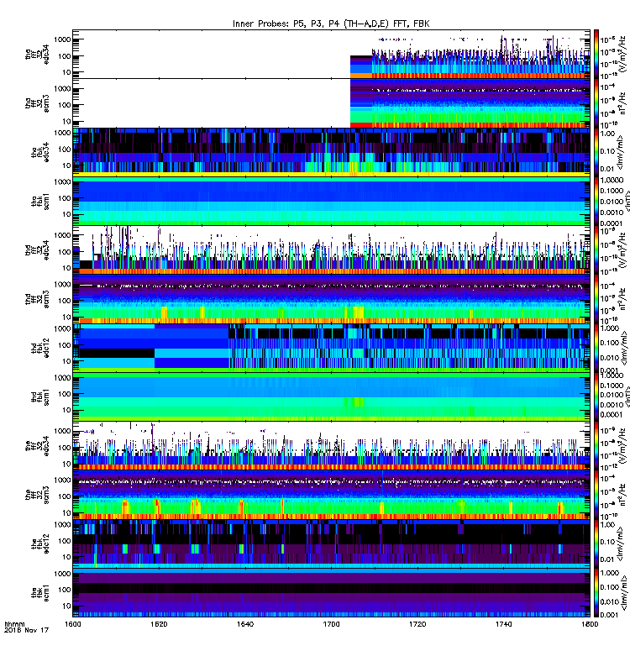The height and width of the screenshot is (672, 630).
Task: Select the 1740 time tick label
Action: pyautogui.click(x=503, y=624)
